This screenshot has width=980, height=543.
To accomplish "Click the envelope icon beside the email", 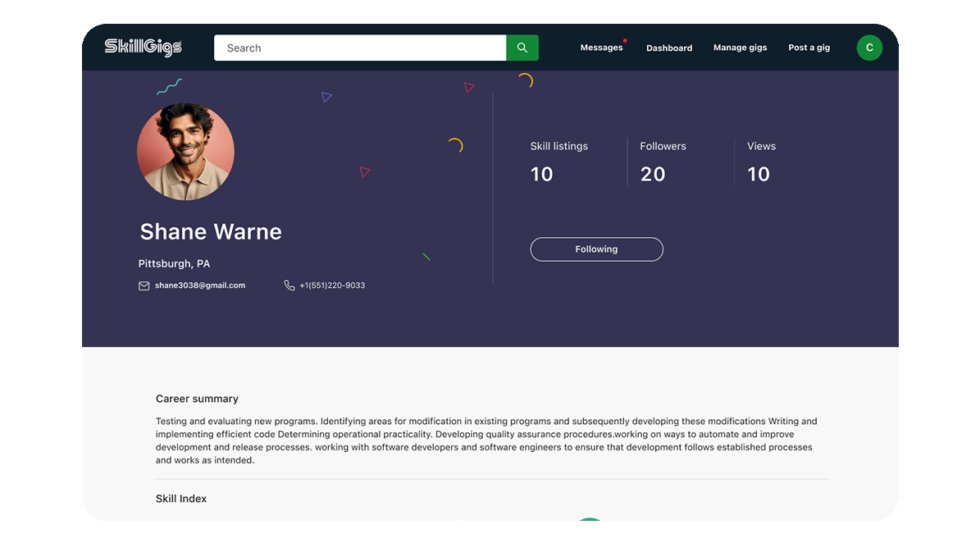I will 144,285.
